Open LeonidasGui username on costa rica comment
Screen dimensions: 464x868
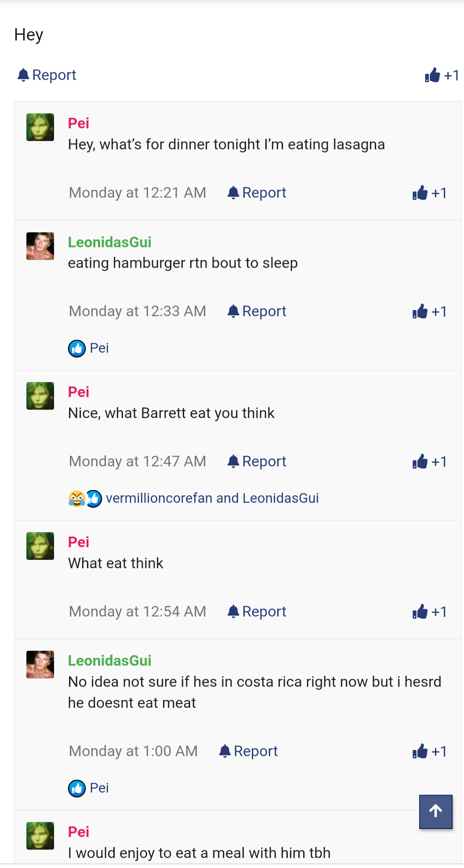(x=109, y=660)
